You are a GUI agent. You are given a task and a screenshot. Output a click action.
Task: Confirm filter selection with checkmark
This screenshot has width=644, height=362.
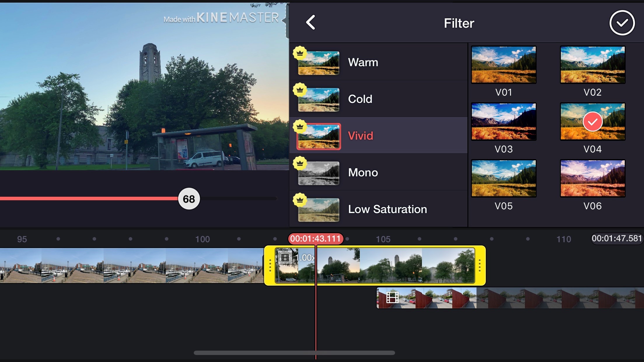click(622, 22)
